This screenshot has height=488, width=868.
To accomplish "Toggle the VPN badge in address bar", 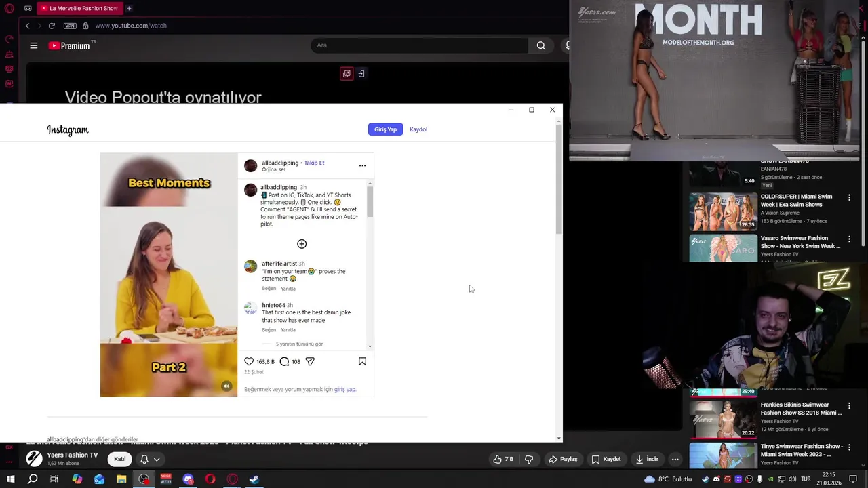I will [x=70, y=26].
